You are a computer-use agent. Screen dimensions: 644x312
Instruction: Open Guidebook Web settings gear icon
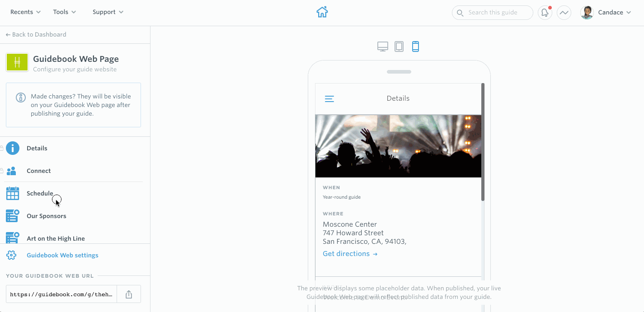13,255
